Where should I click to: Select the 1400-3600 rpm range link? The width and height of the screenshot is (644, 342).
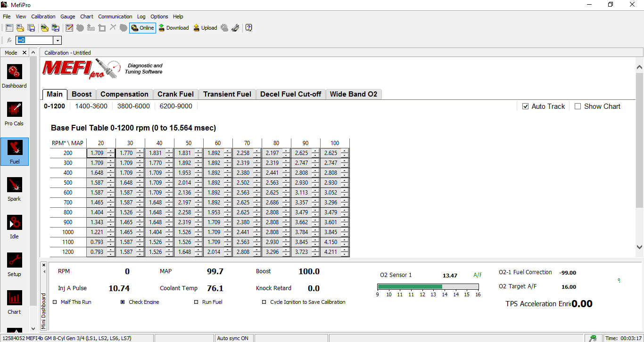coord(91,106)
